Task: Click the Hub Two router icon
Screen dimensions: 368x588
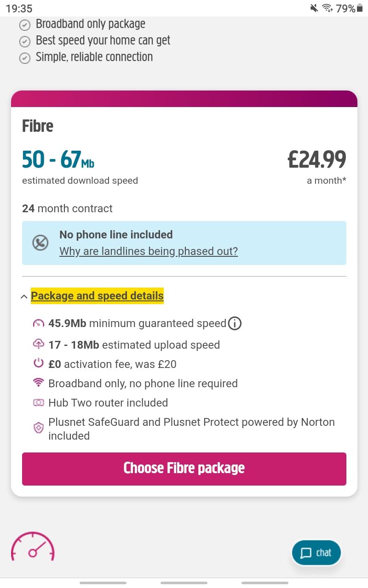Action: (x=39, y=402)
